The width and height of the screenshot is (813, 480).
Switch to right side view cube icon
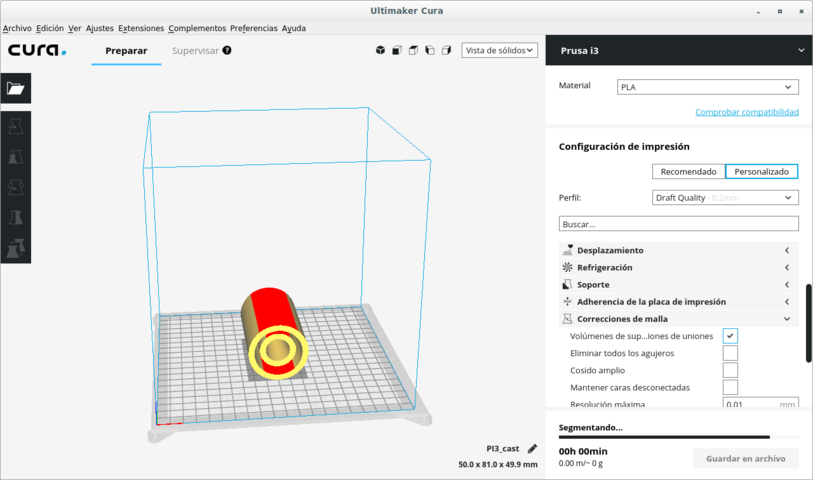446,50
